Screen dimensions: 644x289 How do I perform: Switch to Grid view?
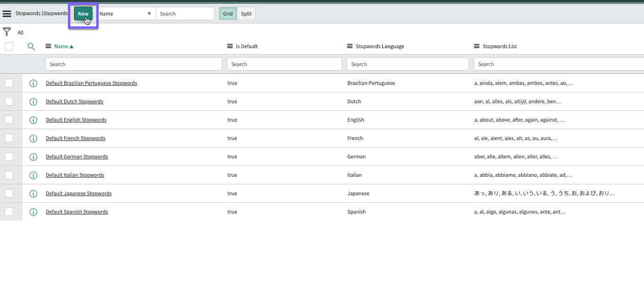[x=228, y=14]
